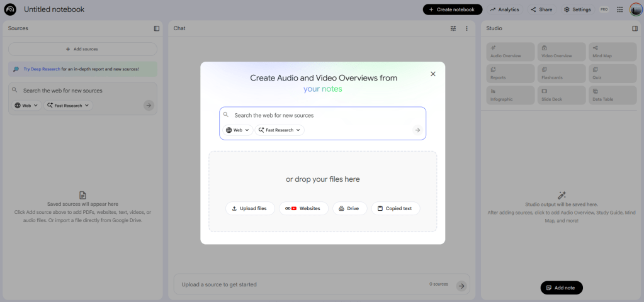
Task: Click the dialog search web input field
Action: (x=321, y=116)
